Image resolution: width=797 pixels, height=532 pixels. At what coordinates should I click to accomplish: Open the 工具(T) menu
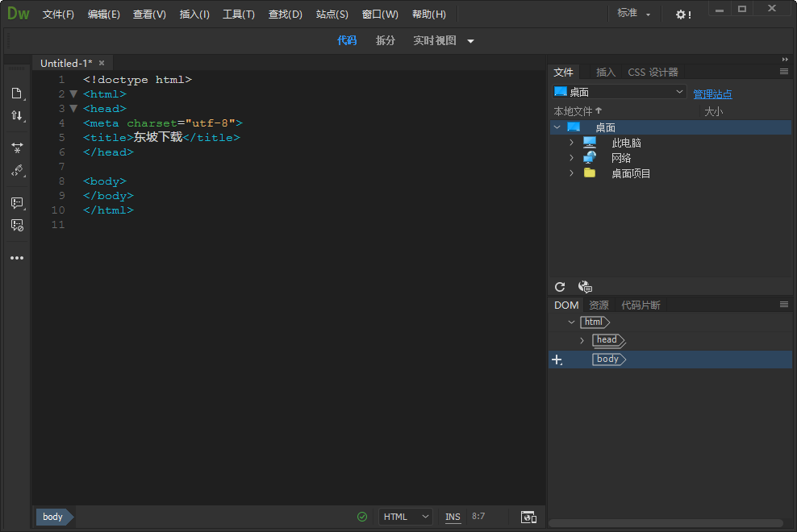point(239,15)
